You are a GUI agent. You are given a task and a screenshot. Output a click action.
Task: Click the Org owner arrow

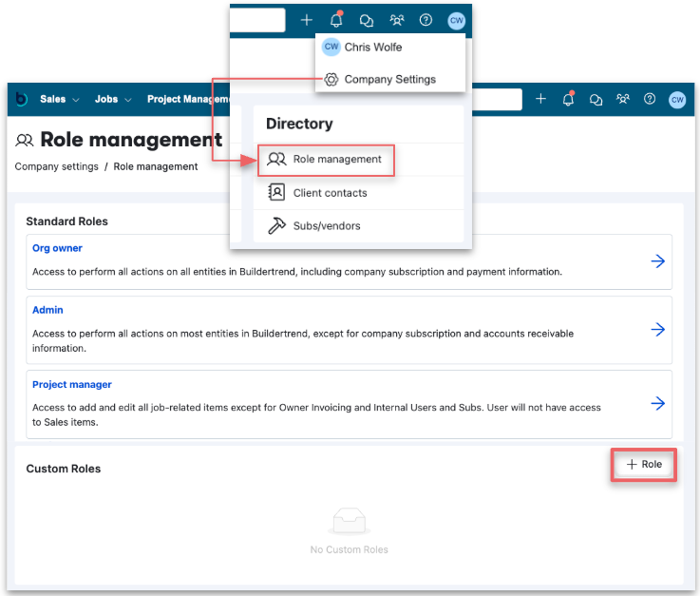pyautogui.click(x=657, y=261)
